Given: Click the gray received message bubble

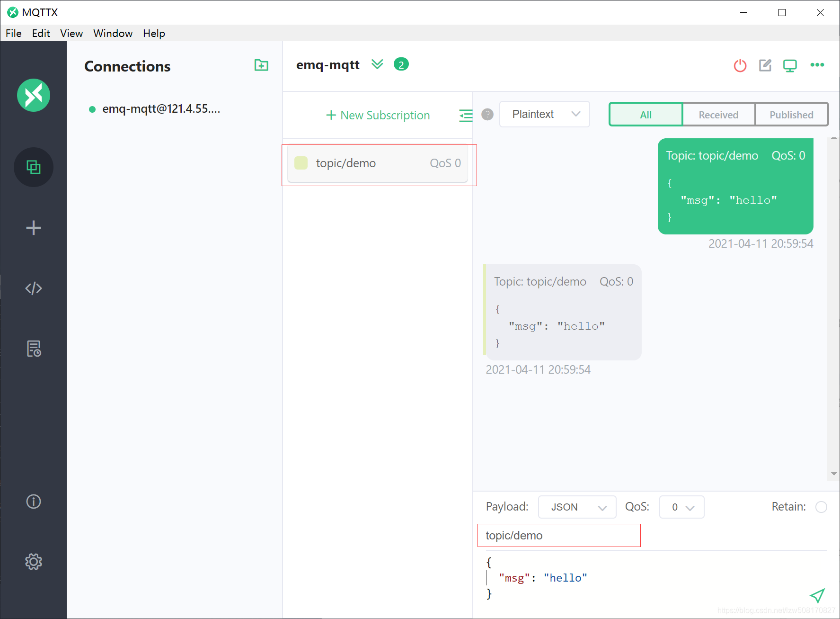Looking at the screenshot, I should coord(562,312).
